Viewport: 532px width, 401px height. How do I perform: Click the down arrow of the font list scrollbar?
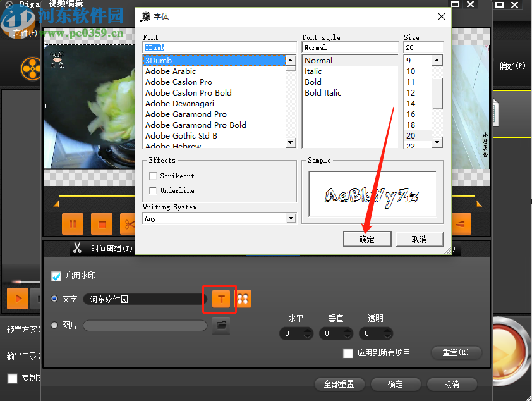click(x=290, y=143)
